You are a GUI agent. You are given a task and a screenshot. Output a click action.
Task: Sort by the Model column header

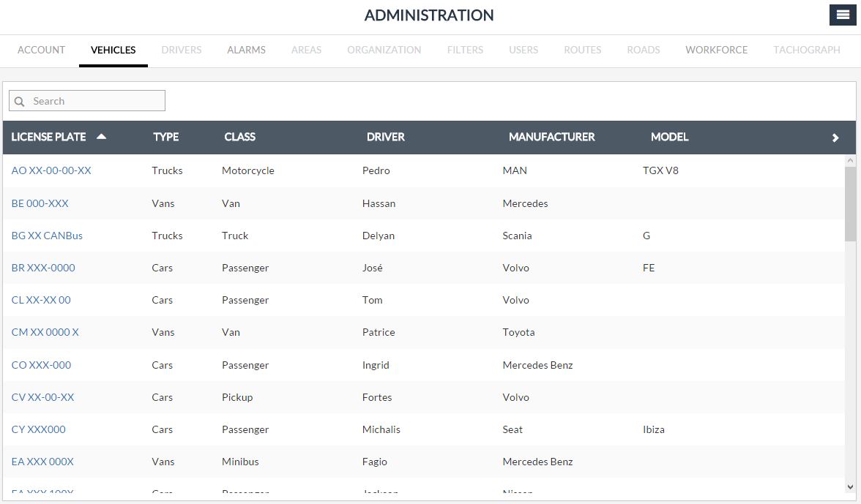tap(669, 137)
